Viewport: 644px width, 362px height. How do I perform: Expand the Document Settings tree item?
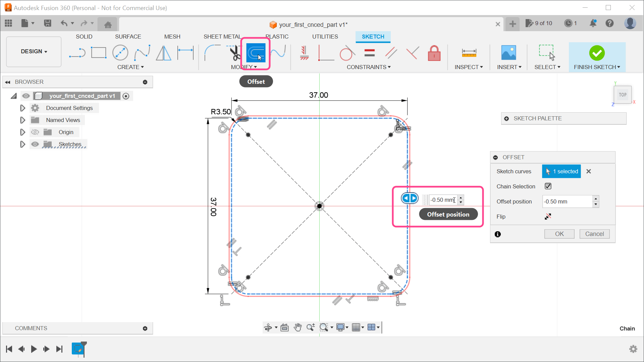point(22,108)
